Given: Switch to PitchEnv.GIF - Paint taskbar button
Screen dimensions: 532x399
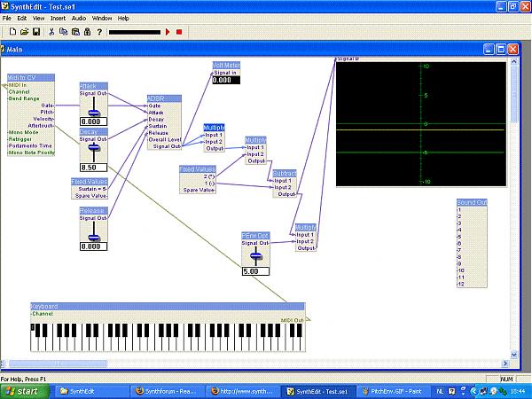Looking at the screenshot, I should click(394, 392).
